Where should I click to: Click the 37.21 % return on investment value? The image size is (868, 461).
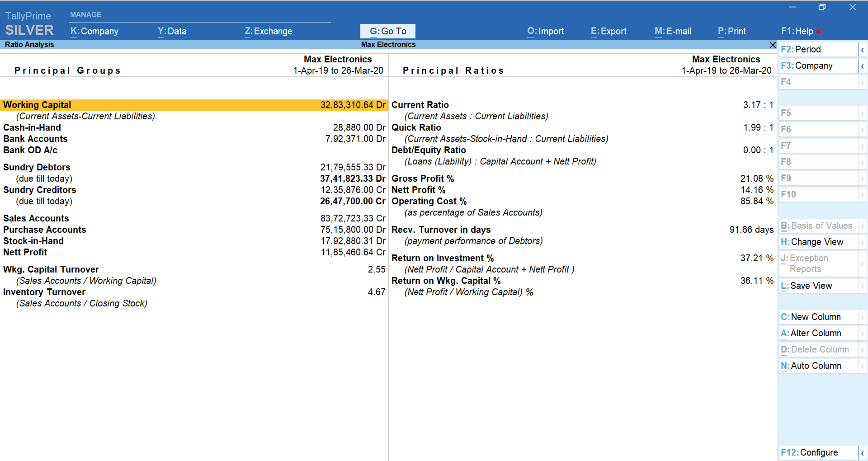pyautogui.click(x=757, y=258)
